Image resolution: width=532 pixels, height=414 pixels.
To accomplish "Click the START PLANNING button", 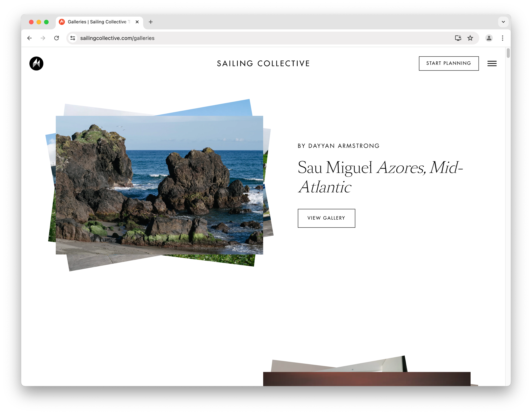I will click(x=448, y=63).
